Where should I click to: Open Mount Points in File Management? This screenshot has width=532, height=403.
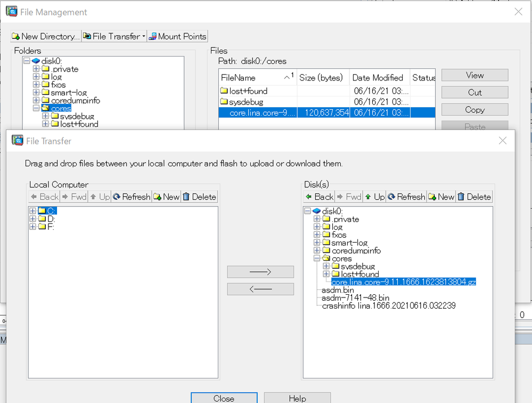(177, 36)
